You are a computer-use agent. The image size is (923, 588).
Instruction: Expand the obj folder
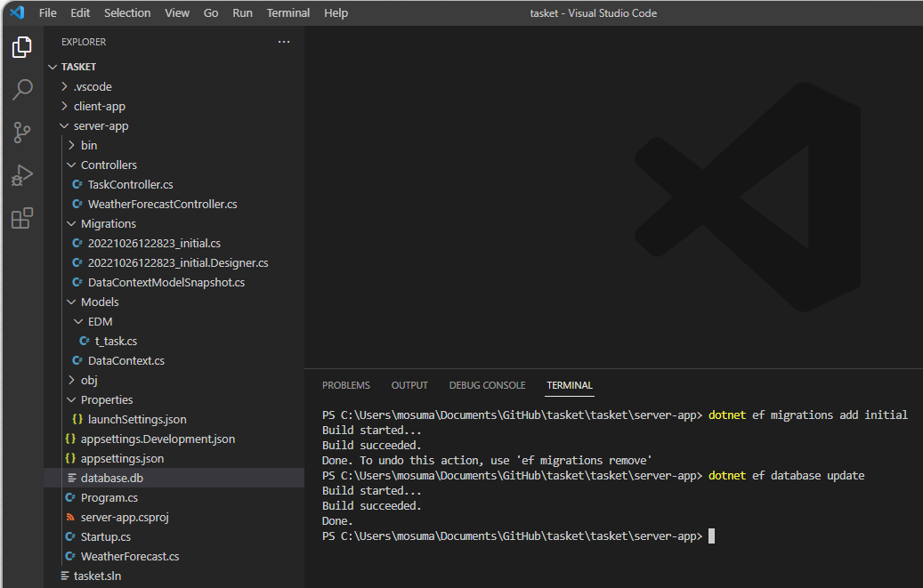(x=71, y=380)
